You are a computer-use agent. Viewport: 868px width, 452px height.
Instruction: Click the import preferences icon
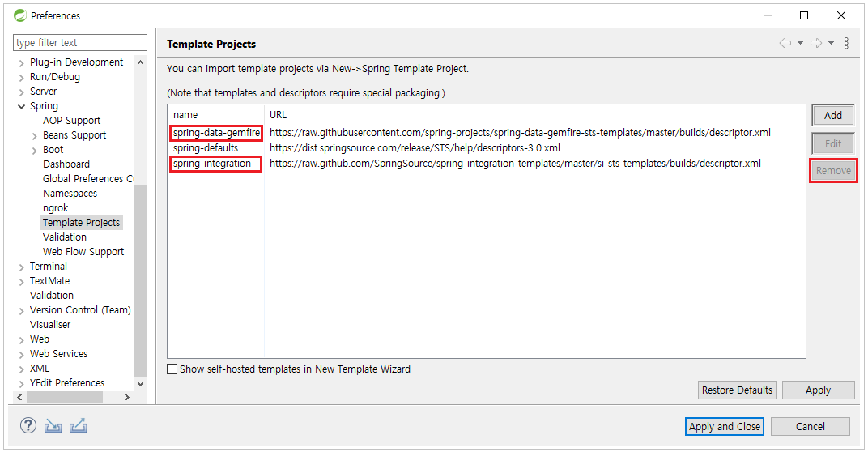[x=53, y=425]
